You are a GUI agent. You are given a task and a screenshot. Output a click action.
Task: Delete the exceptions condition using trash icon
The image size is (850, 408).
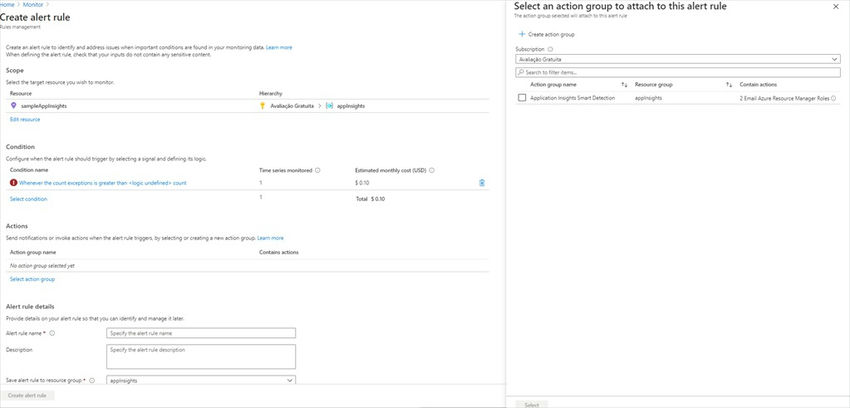coord(482,183)
